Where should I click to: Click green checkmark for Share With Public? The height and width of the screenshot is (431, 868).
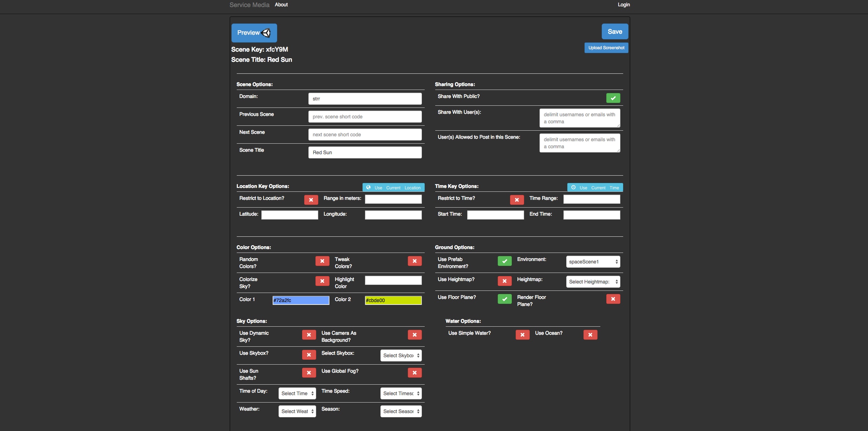613,98
